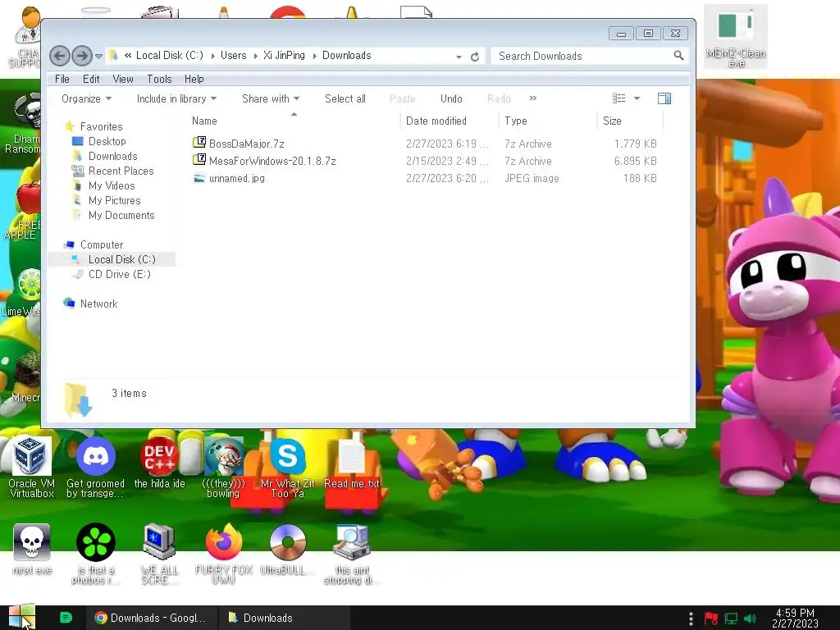Select Network in the navigation pane
Viewport: 840px width, 630px height.
coord(98,304)
